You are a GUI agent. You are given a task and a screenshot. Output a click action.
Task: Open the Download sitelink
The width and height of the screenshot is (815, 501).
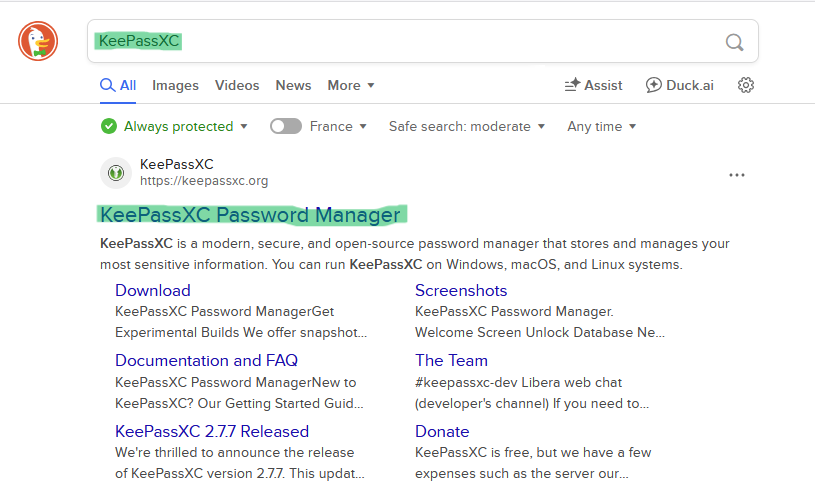[x=153, y=290]
